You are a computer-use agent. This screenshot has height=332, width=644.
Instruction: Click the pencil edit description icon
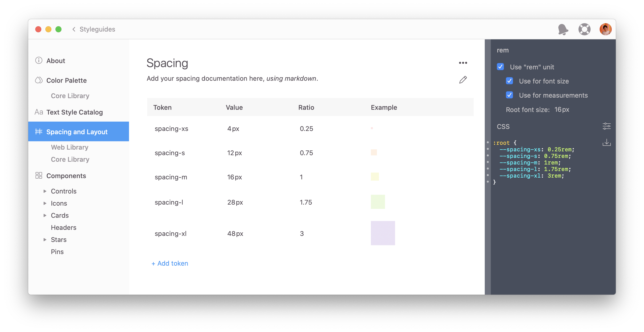(463, 80)
